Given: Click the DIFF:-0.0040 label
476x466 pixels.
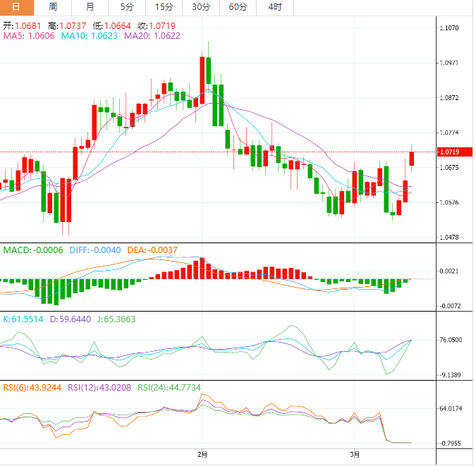Looking at the screenshot, I should click(x=95, y=250).
